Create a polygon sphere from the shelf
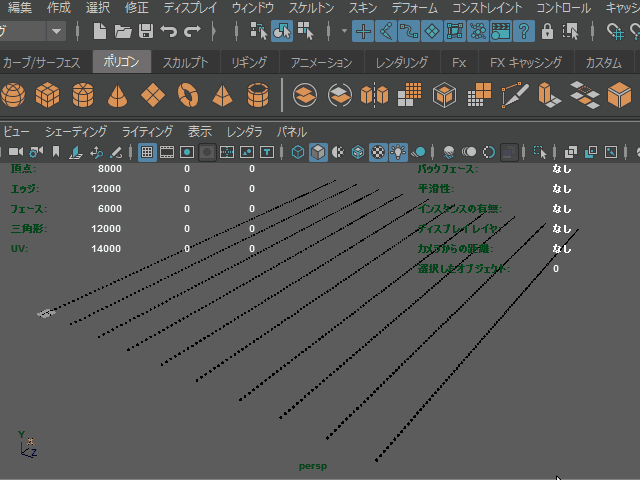 tap(13, 95)
